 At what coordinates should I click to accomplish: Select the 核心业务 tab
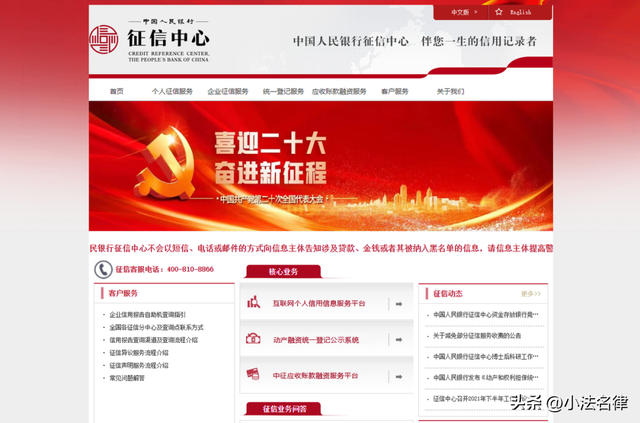point(283,272)
